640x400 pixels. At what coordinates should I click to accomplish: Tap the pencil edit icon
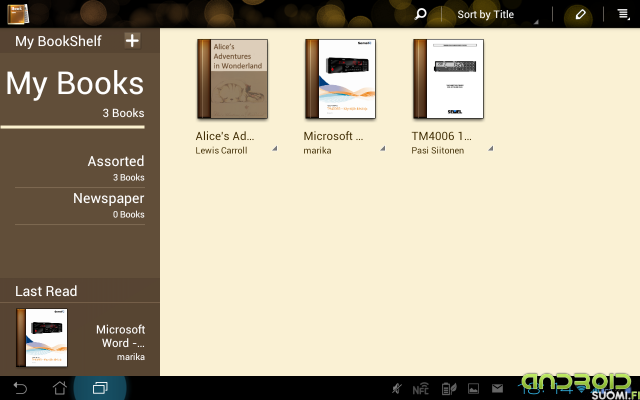pos(580,14)
